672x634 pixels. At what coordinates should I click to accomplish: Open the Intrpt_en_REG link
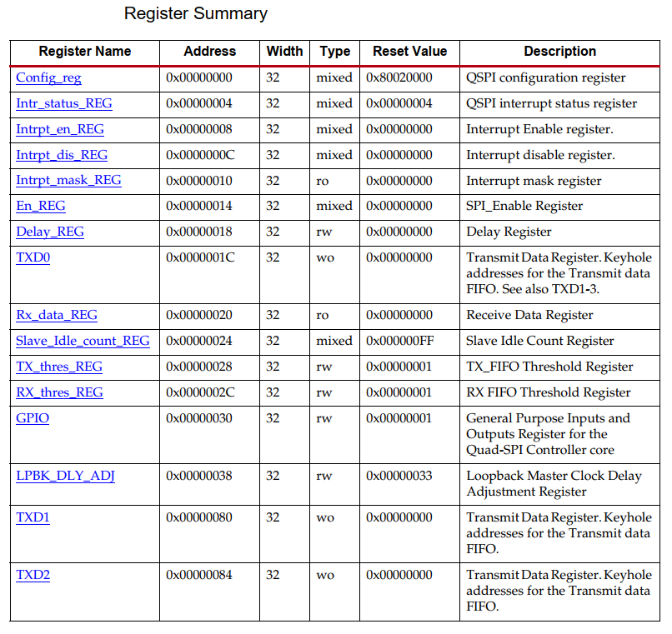point(60,129)
